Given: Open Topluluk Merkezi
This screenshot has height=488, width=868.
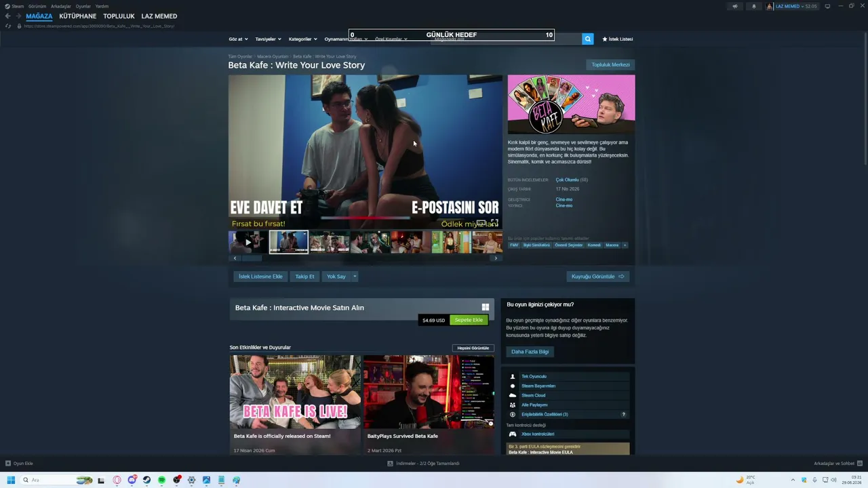Looking at the screenshot, I should 610,65.
